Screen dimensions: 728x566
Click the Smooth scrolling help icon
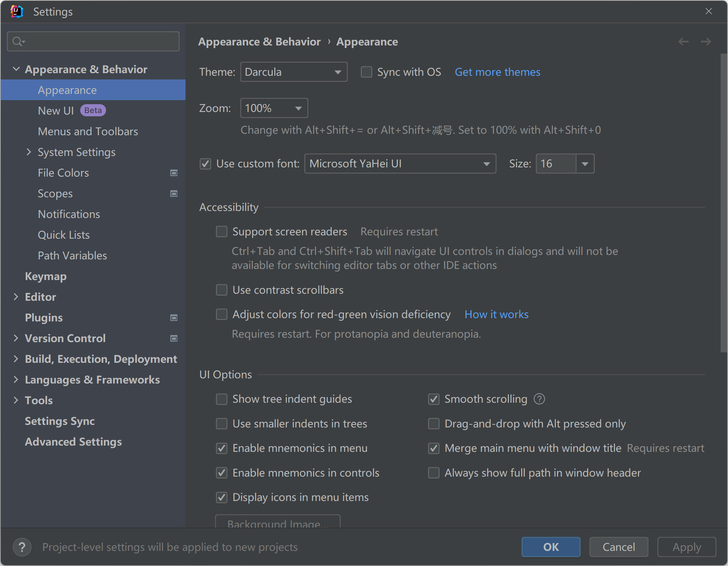pos(539,399)
